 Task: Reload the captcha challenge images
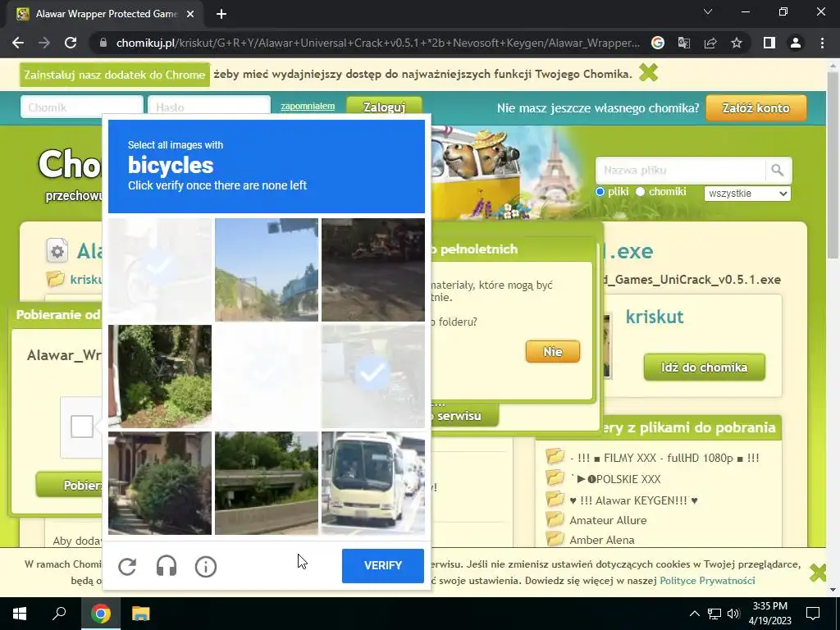(x=127, y=566)
